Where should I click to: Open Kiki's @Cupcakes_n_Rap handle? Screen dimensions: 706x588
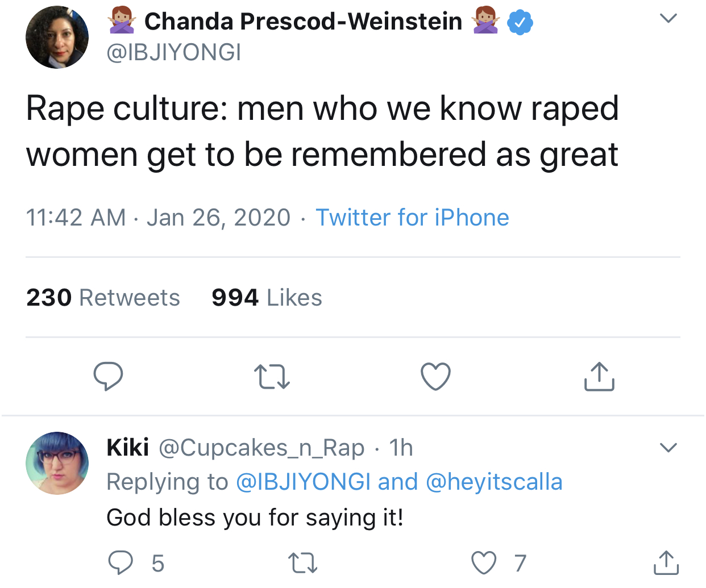[x=261, y=448]
